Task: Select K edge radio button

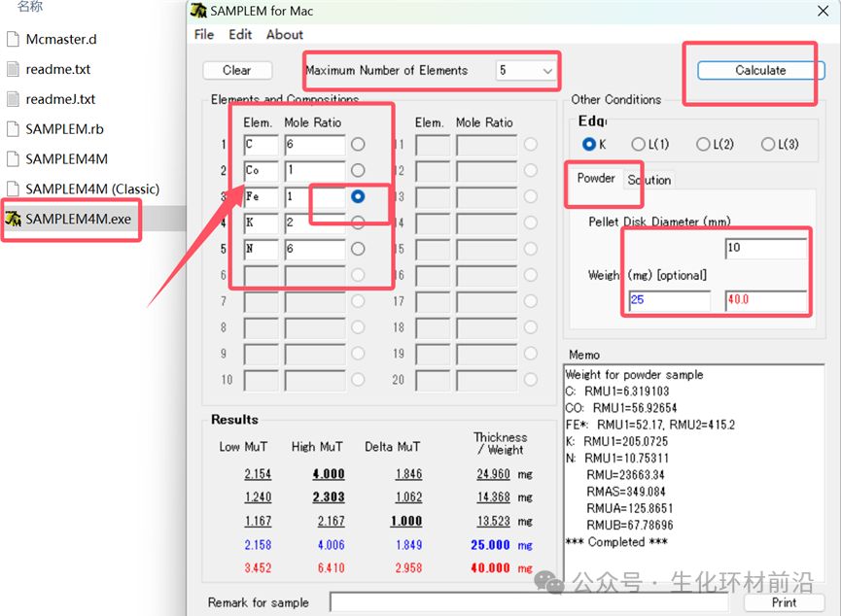Action: [x=589, y=144]
